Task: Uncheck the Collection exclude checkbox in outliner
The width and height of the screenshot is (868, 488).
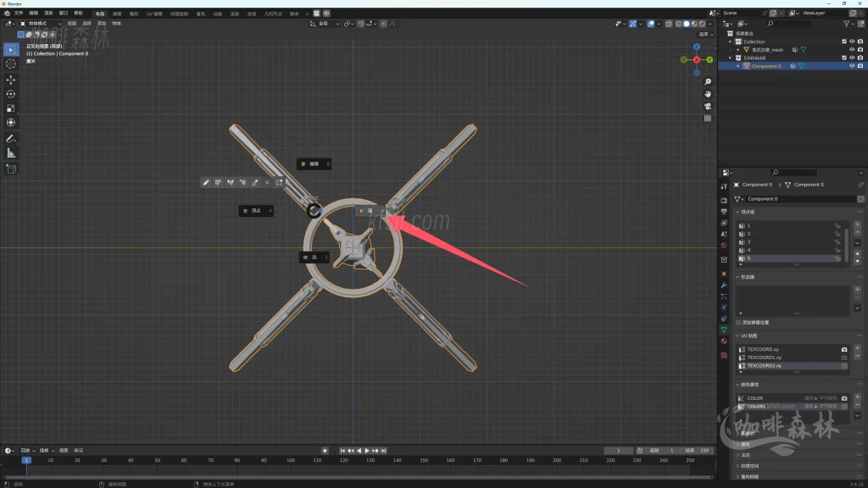Action: pos(843,42)
